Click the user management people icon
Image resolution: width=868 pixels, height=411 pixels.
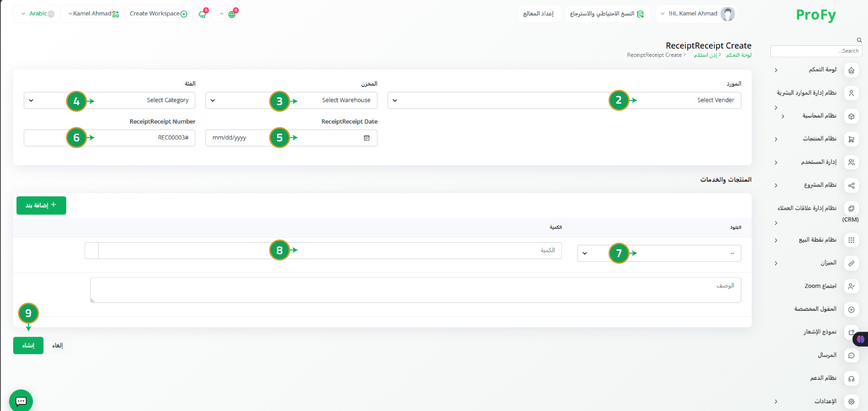click(x=851, y=162)
